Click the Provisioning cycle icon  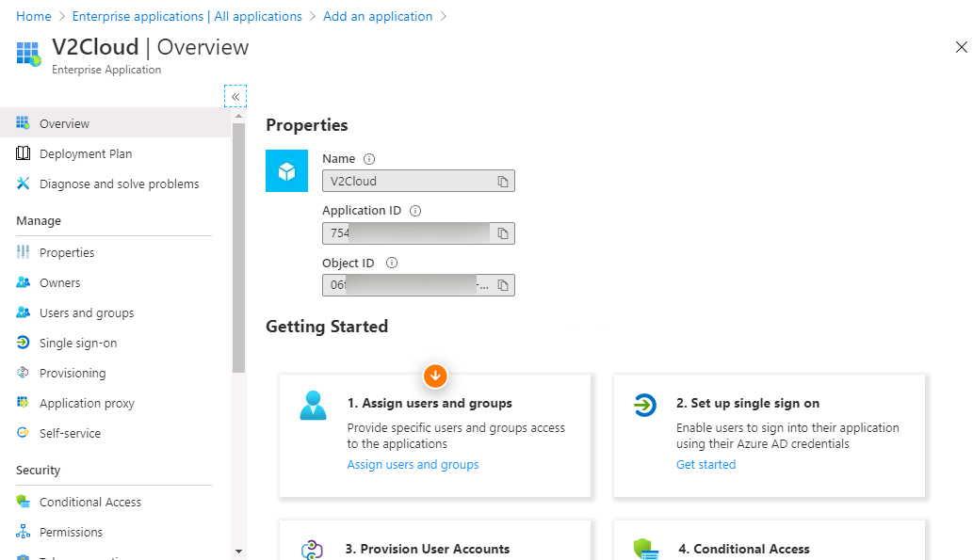pyautogui.click(x=23, y=372)
